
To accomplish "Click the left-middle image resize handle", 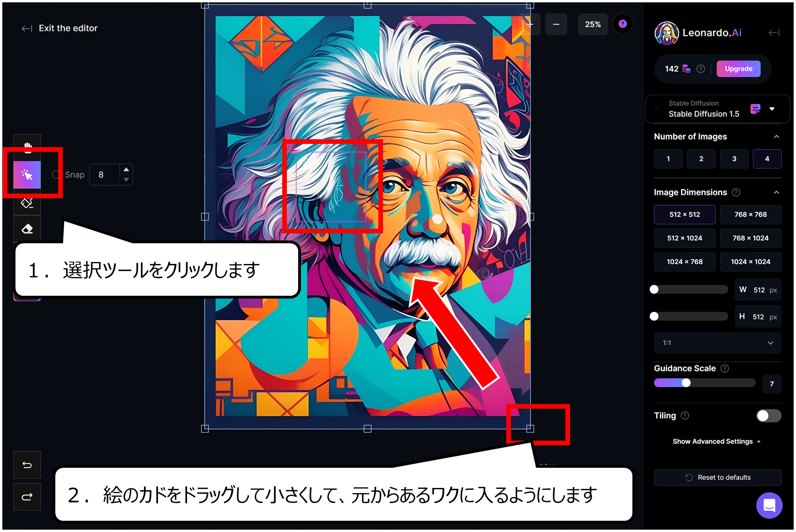I will [205, 217].
